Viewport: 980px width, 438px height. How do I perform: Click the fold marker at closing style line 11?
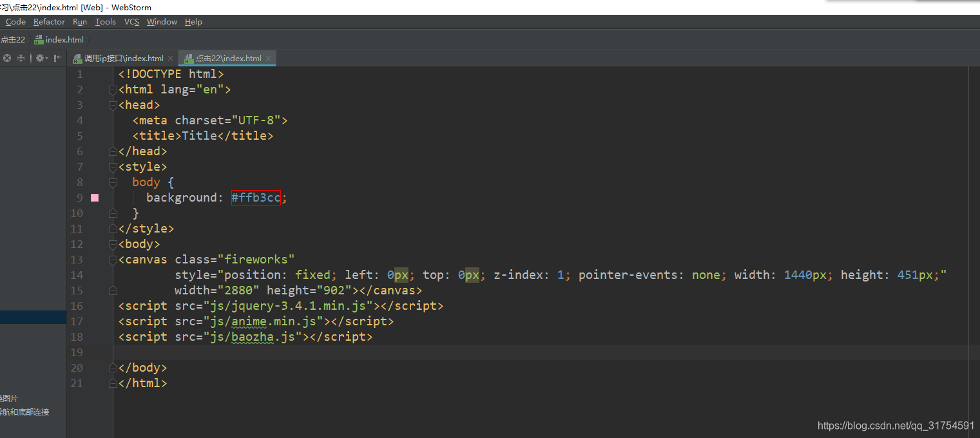point(113,229)
